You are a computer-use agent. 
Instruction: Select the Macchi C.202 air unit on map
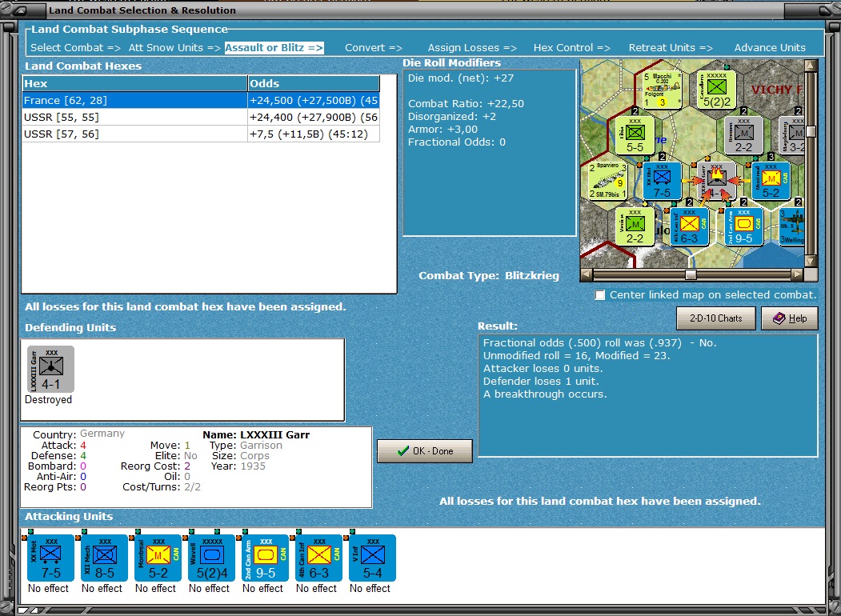pos(662,89)
